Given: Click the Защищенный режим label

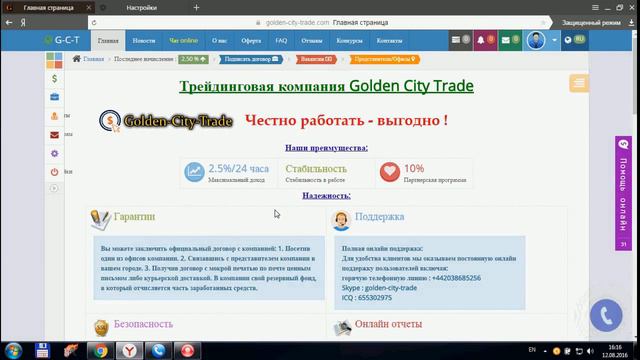Looking at the screenshot, I should [x=591, y=23].
